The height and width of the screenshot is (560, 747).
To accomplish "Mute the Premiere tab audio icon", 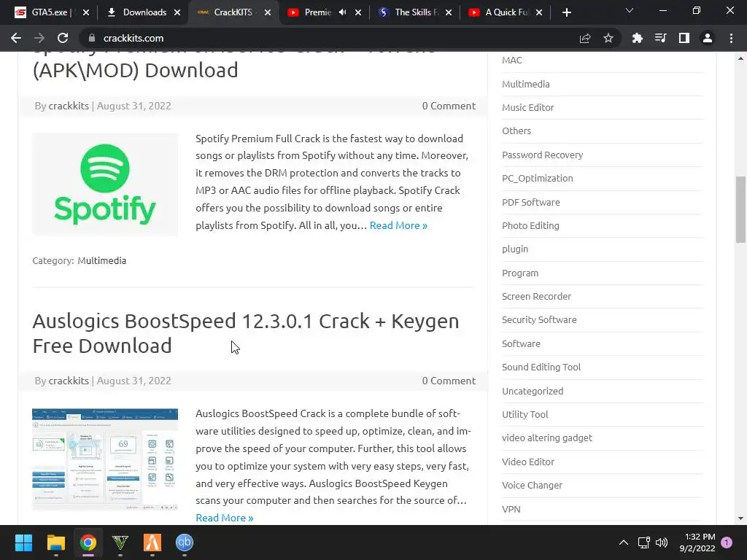I will click(343, 12).
